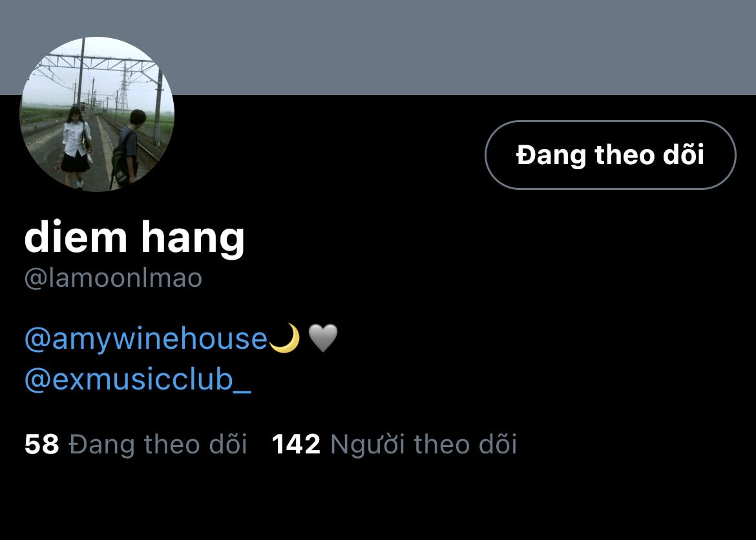Click the "Người theo dõi" followers label
The image size is (756, 540).
[x=424, y=444]
